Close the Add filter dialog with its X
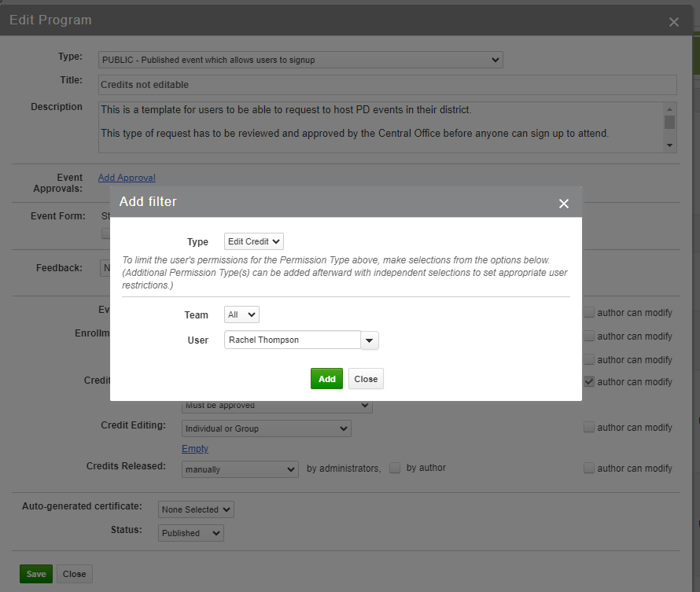This screenshot has width=700, height=592. tap(564, 203)
